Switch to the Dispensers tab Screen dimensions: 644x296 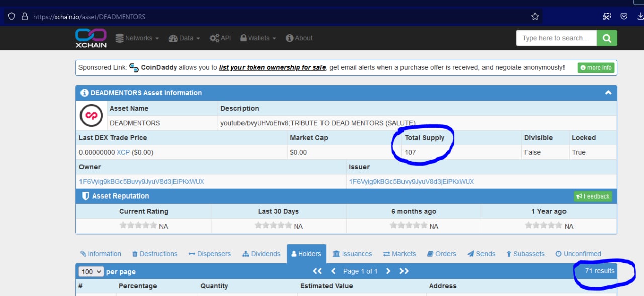point(209,254)
